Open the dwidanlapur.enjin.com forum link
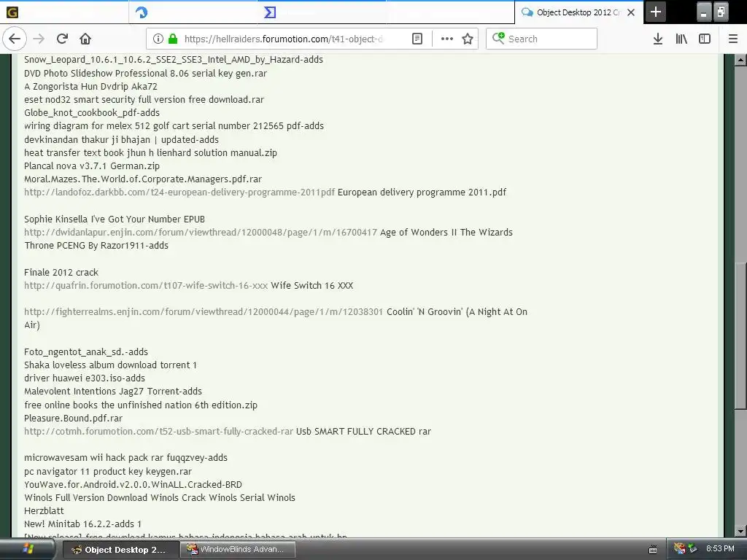Viewport: 747px width, 560px height. (x=201, y=233)
